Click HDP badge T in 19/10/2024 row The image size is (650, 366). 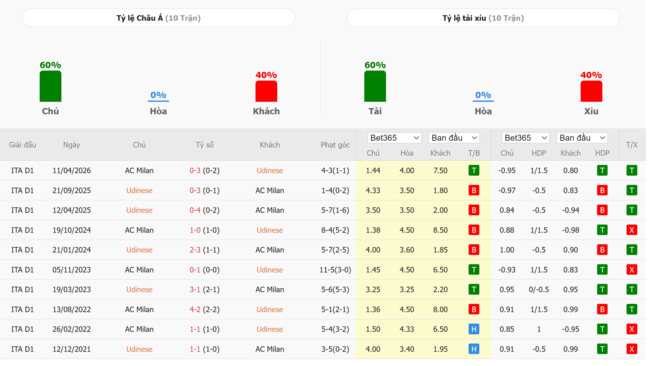[602, 230]
